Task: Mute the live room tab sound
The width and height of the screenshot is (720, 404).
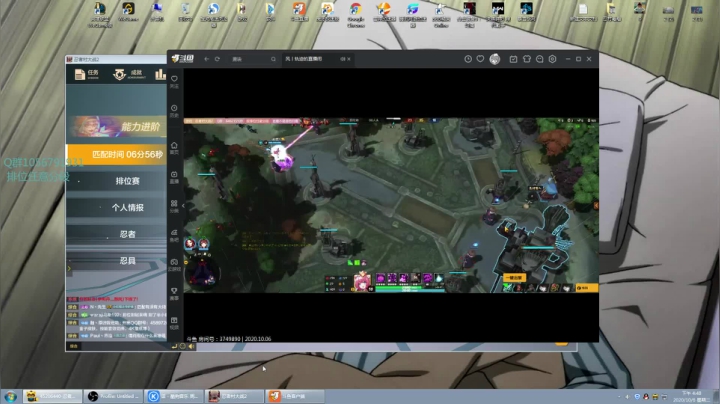Action: coord(343,59)
